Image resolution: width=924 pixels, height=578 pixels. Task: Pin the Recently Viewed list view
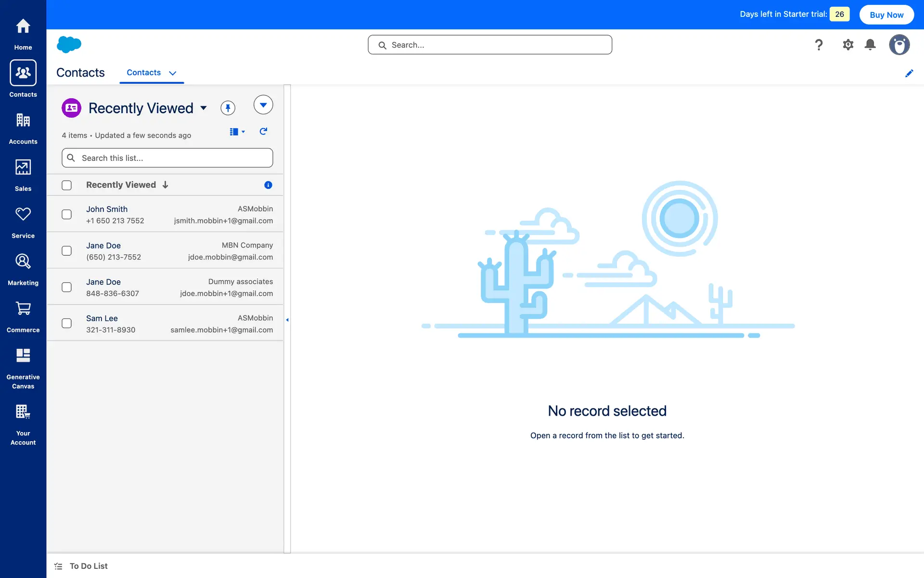(228, 108)
